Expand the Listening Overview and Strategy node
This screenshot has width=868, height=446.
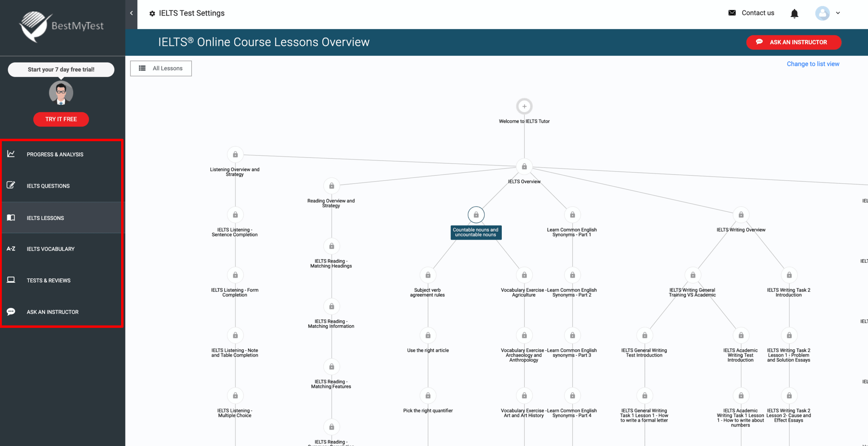point(235,154)
